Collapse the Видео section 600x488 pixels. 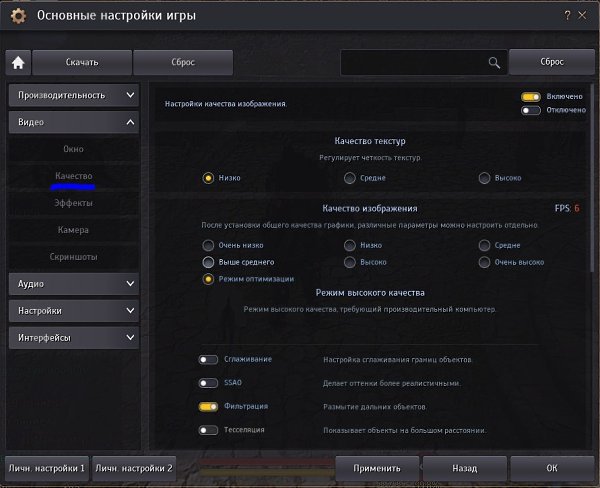73,122
